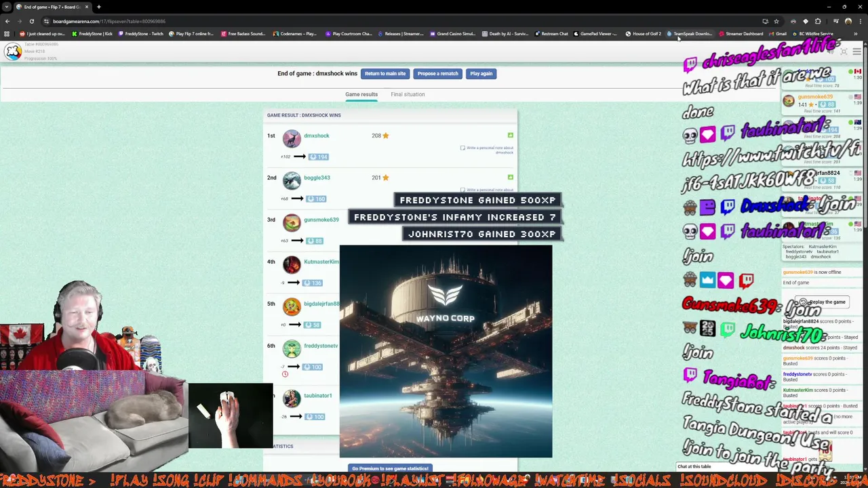Image resolution: width=868 pixels, height=488 pixels.
Task: Click Go Premium to see game statistics
Action: 390,468
